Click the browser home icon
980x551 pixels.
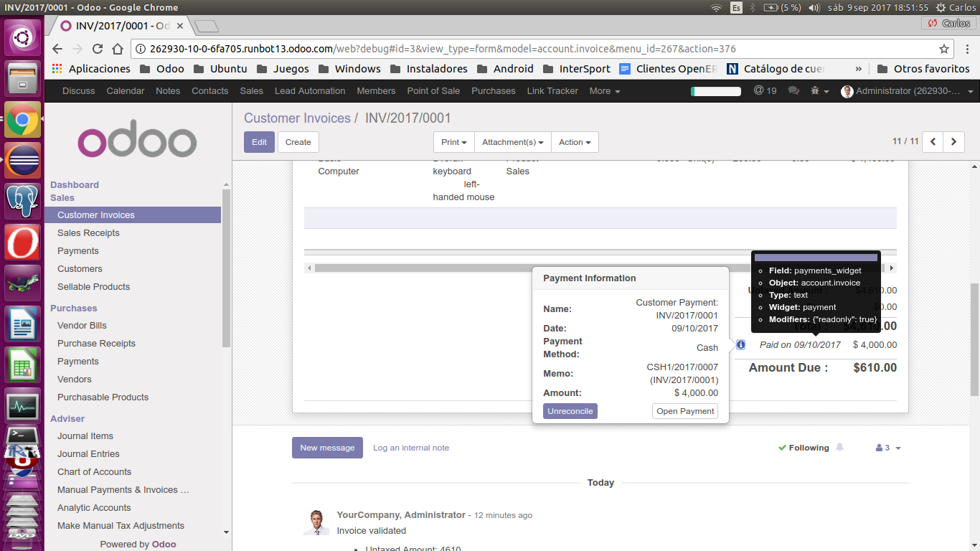click(118, 49)
